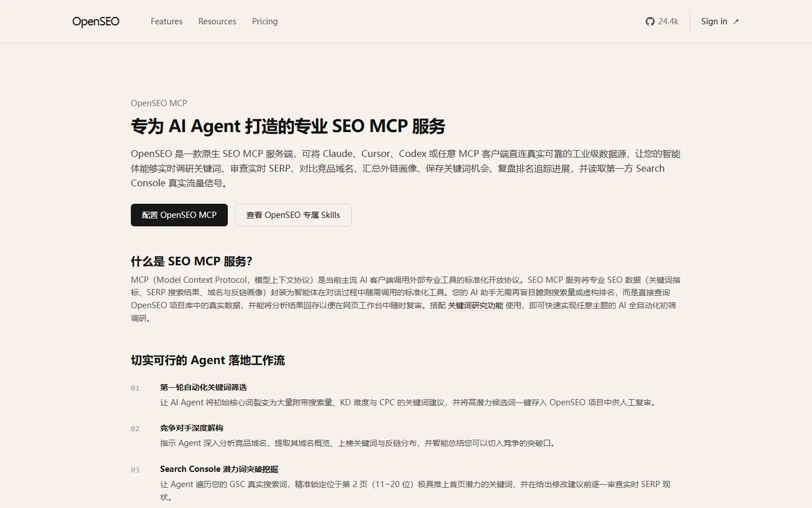Click the arrow icon beside Sign in
812x508 pixels.
[736, 22]
